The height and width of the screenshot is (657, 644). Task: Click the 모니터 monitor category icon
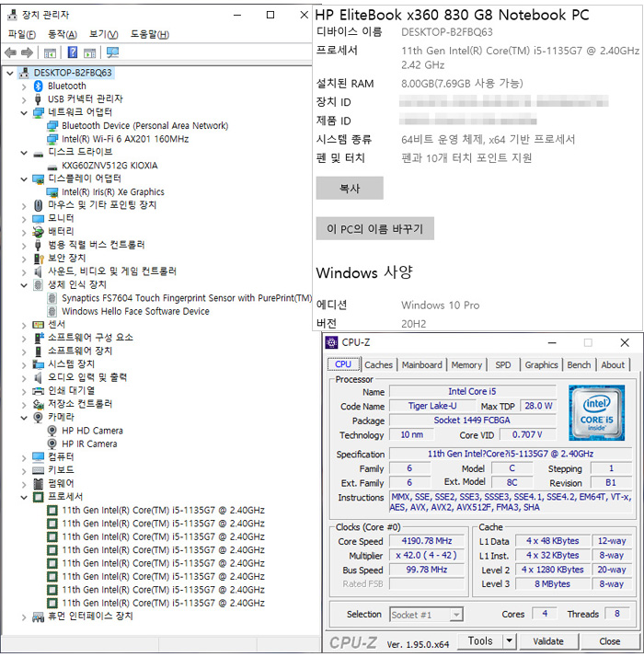coord(38,219)
